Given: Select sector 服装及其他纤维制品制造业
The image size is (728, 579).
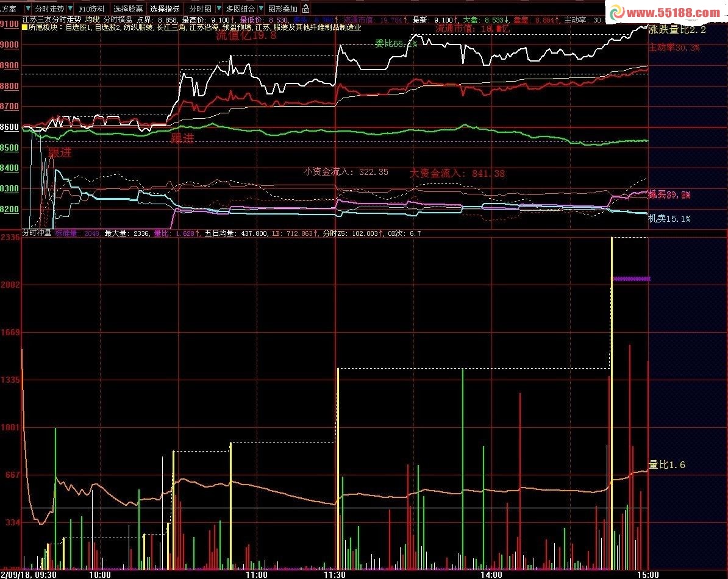Looking at the screenshot, I should click(318, 27).
